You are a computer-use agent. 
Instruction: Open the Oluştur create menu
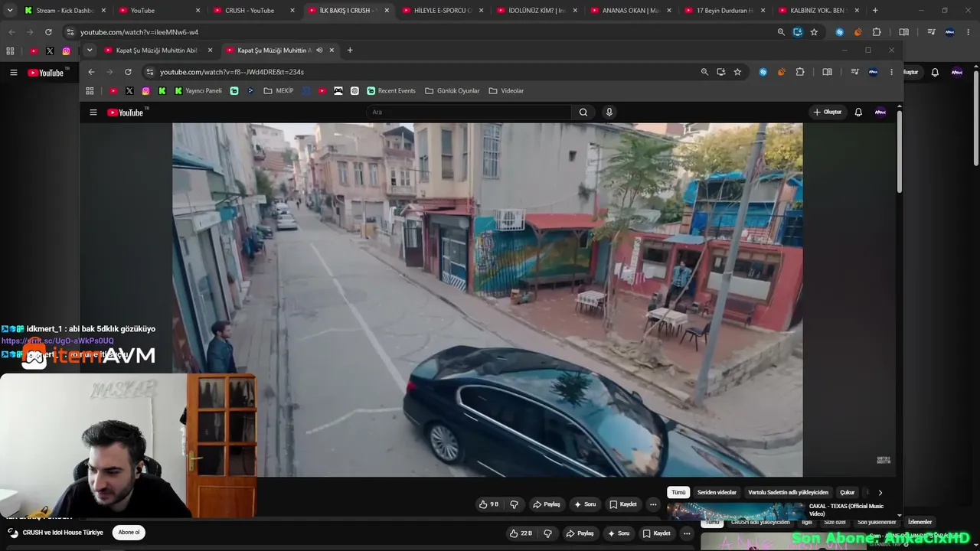[828, 112]
